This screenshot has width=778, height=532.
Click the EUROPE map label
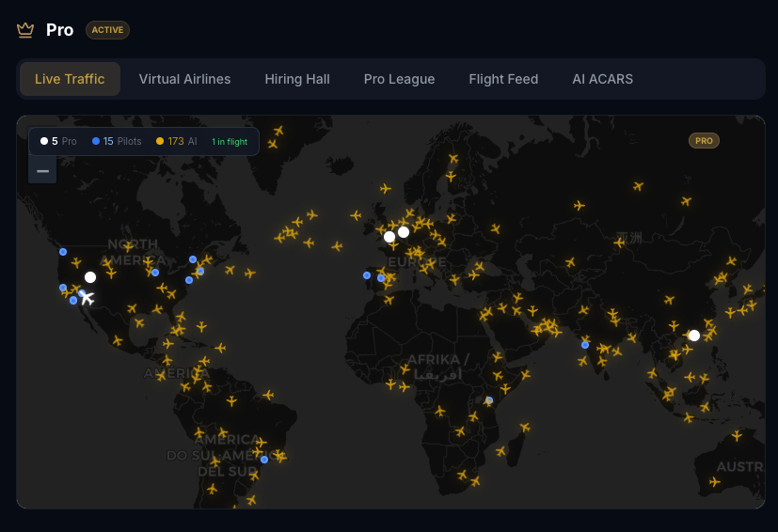[417, 262]
